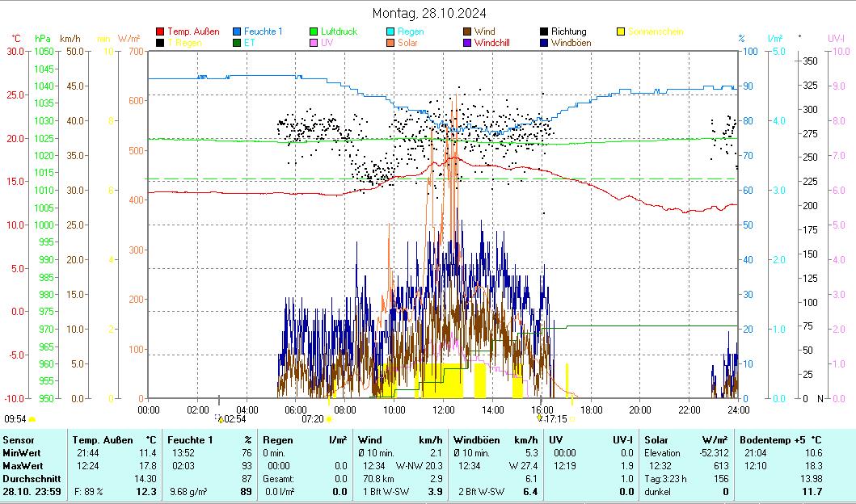The width and height of the screenshot is (856, 504).
Task: Click the purple Windchill legend square
Action: [x=468, y=43]
